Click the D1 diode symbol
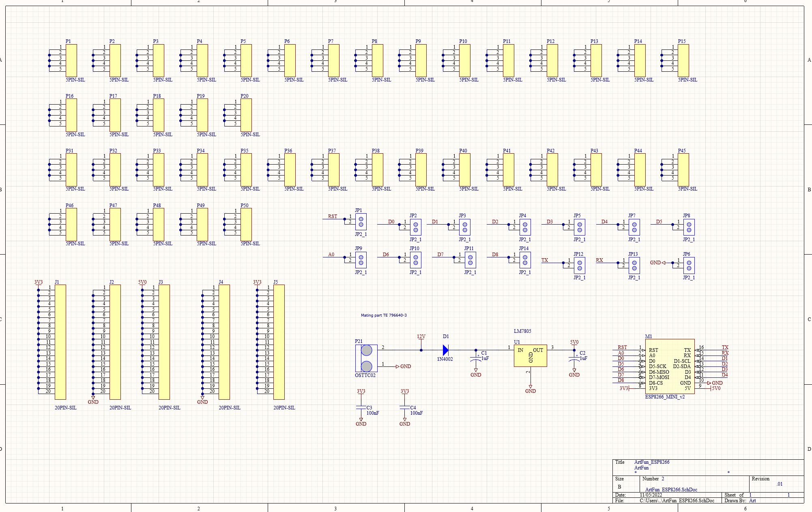Viewport: 812px width, 512px height. (x=446, y=350)
